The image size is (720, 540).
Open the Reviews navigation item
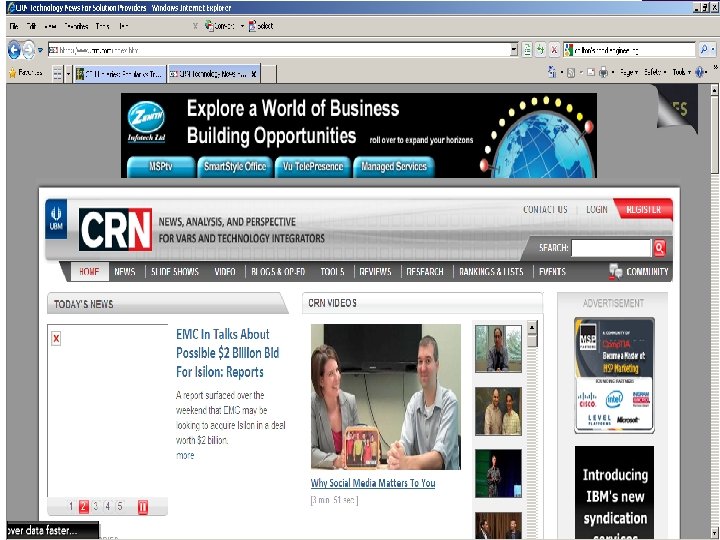375,272
